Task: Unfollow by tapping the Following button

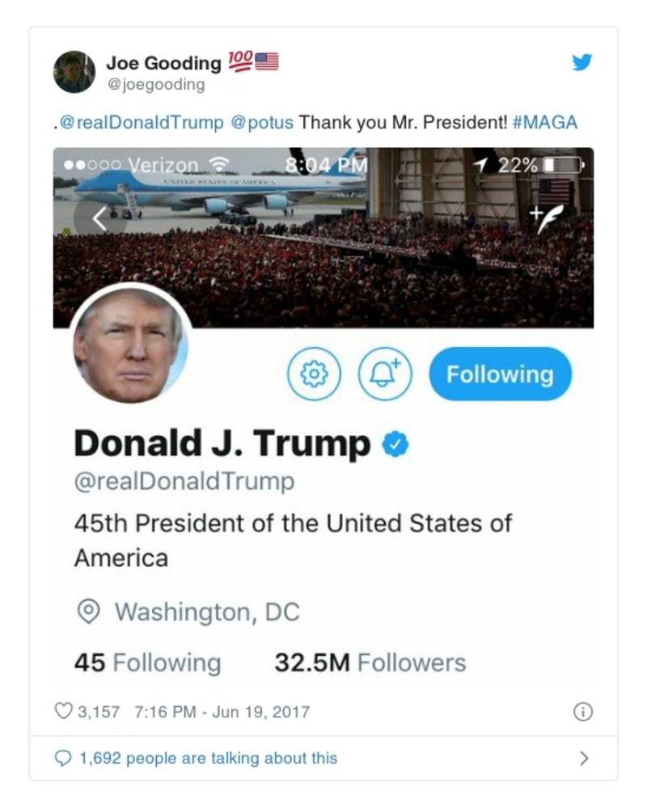Action: click(501, 373)
